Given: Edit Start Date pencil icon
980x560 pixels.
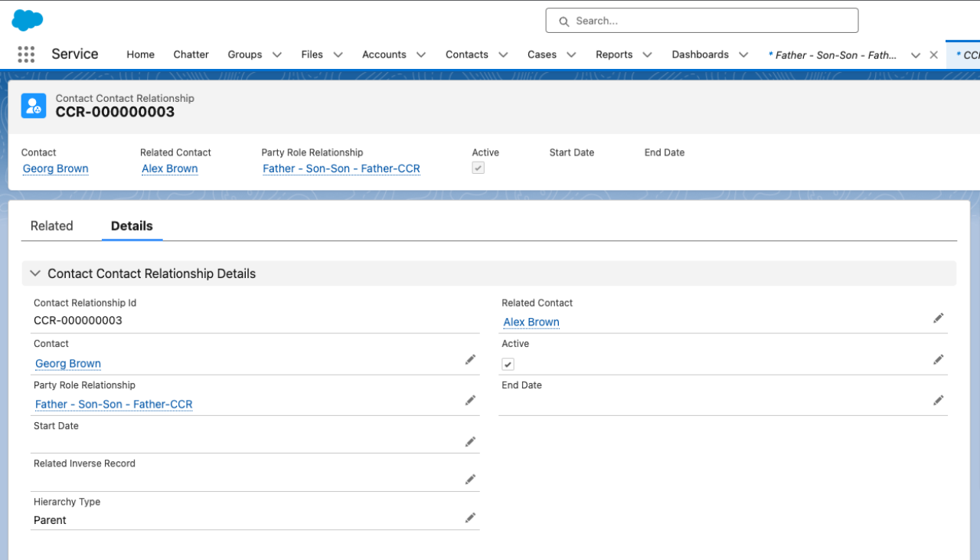Looking at the screenshot, I should pyautogui.click(x=470, y=441).
